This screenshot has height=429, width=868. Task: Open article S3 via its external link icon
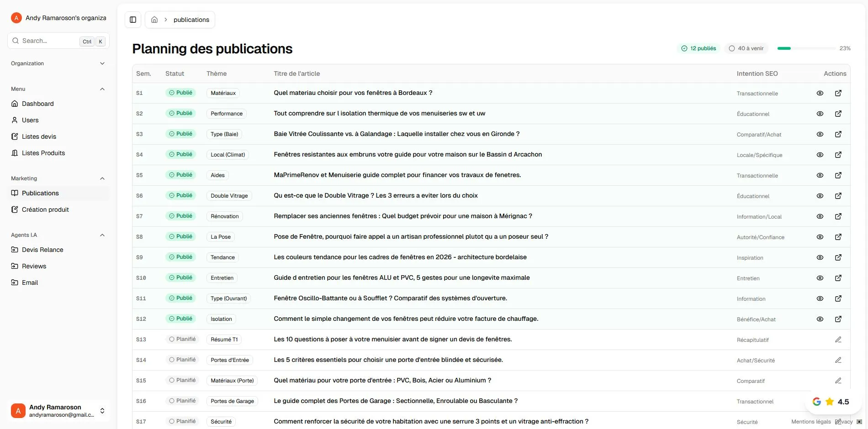(x=838, y=134)
